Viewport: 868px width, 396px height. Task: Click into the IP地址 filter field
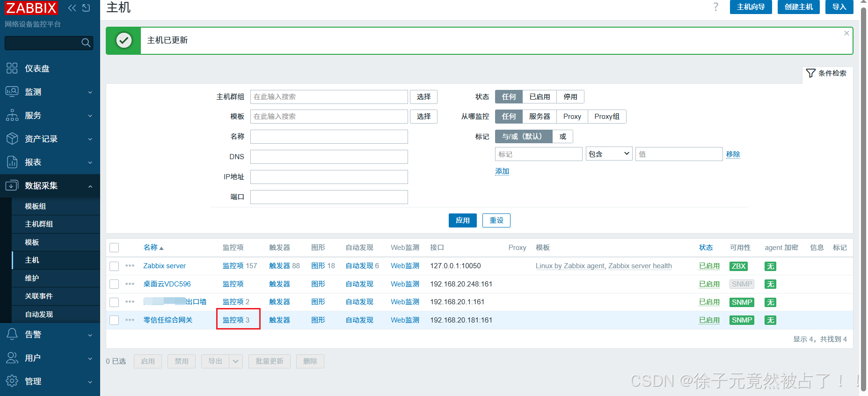pos(329,177)
